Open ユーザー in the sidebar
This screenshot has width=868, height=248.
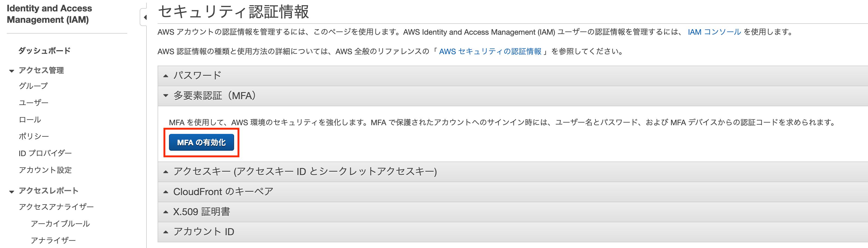[x=33, y=103]
